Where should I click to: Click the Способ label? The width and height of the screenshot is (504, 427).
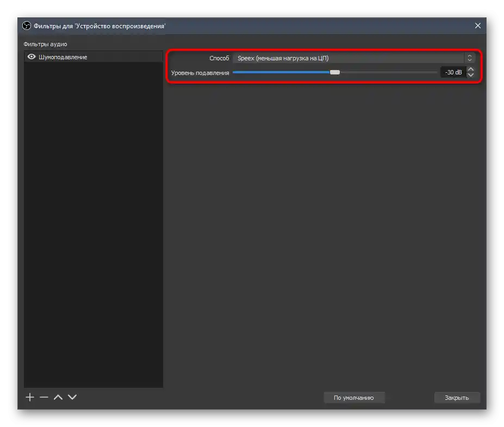(219, 58)
